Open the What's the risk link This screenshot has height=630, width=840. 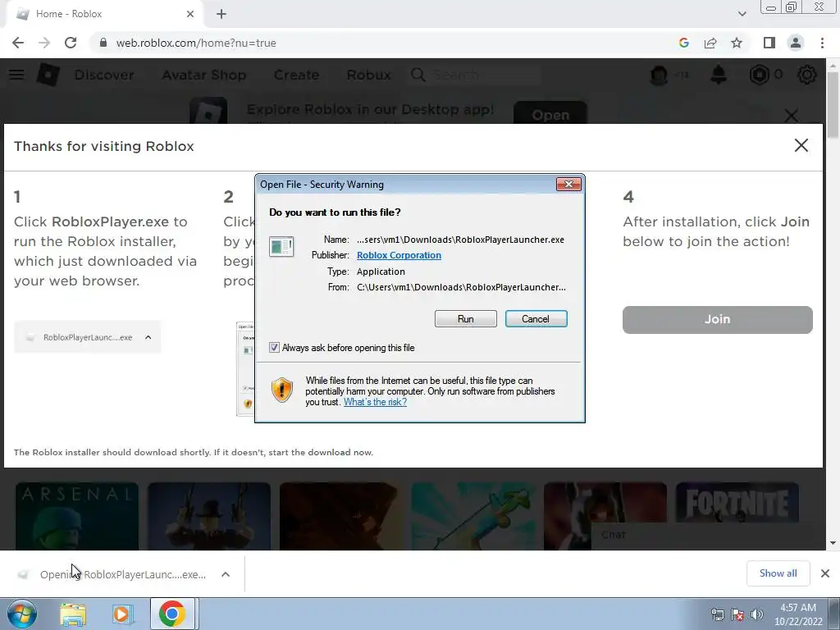375,402
